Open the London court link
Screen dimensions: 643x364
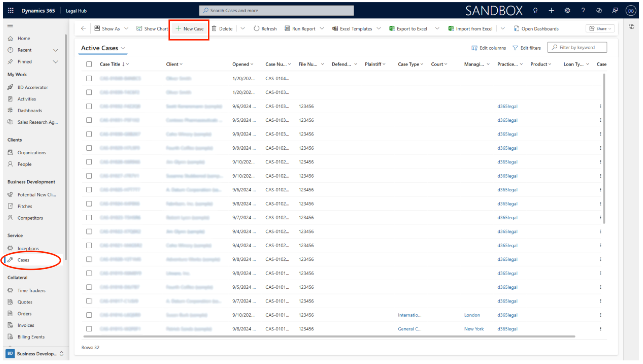point(472,315)
